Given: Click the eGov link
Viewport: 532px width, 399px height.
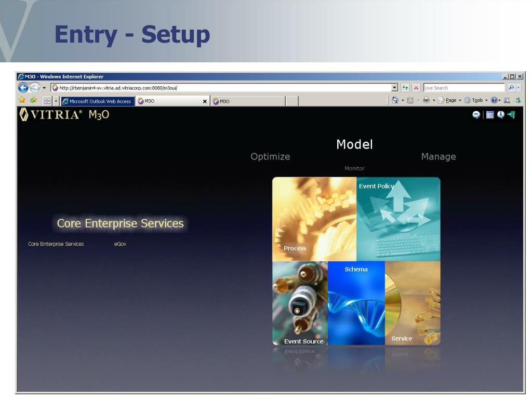Looking at the screenshot, I should point(120,244).
